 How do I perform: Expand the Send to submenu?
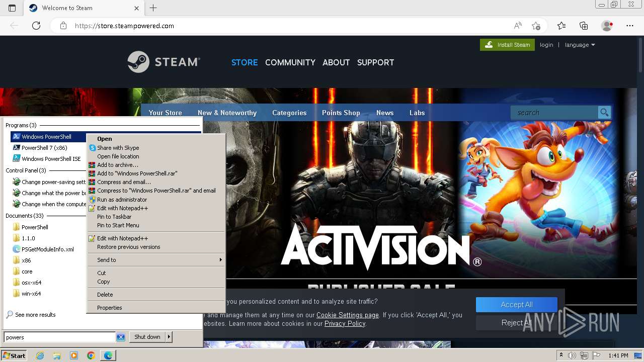point(156,260)
